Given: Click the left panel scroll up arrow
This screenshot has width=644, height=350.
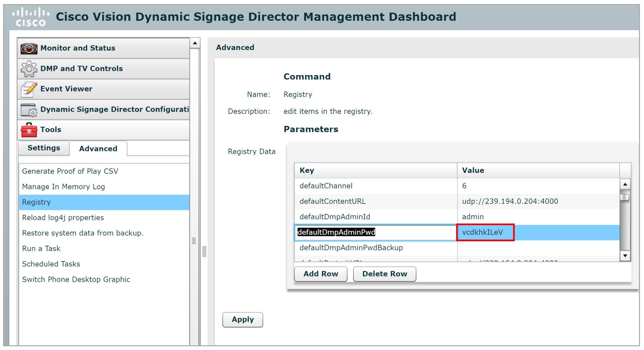Looking at the screenshot, I should point(195,43).
